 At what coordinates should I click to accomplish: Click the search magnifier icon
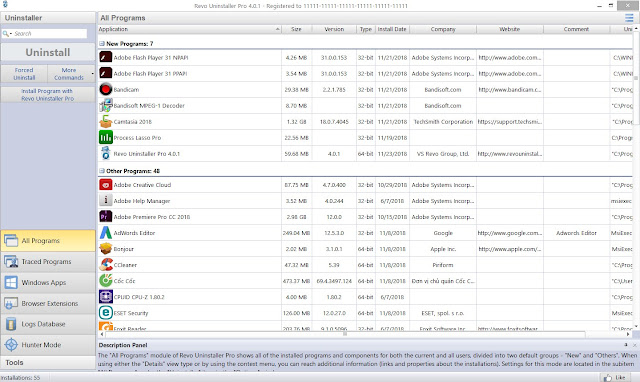pyautogui.click(x=5, y=33)
